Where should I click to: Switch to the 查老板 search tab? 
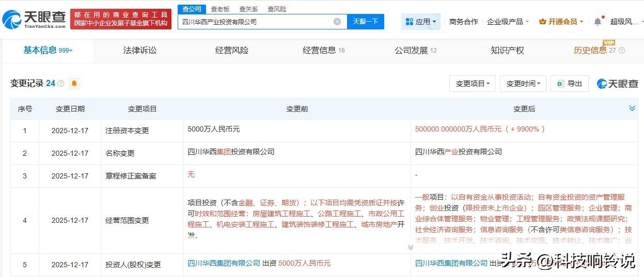coord(221,9)
